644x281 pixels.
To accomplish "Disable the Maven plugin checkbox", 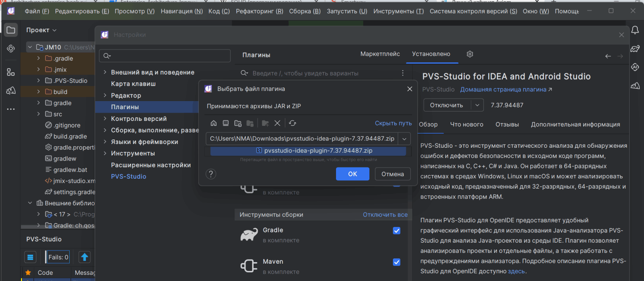I will point(397,262).
